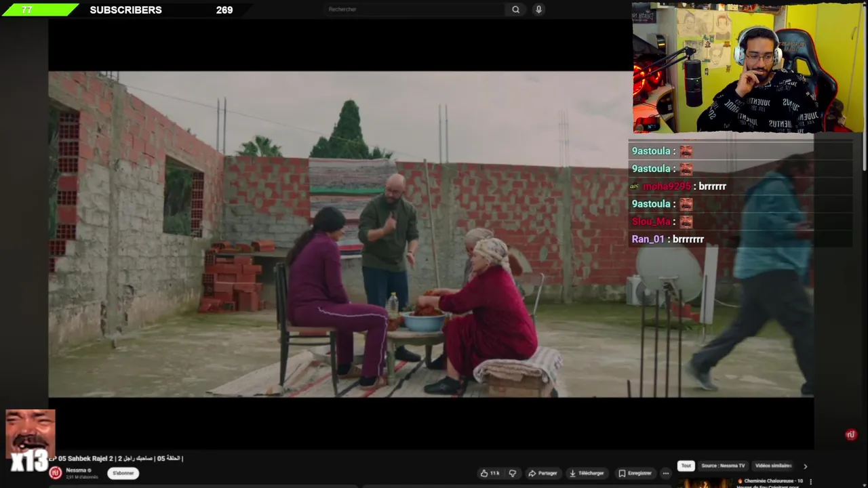Dislike the video with thumbs-down icon

click(513, 473)
